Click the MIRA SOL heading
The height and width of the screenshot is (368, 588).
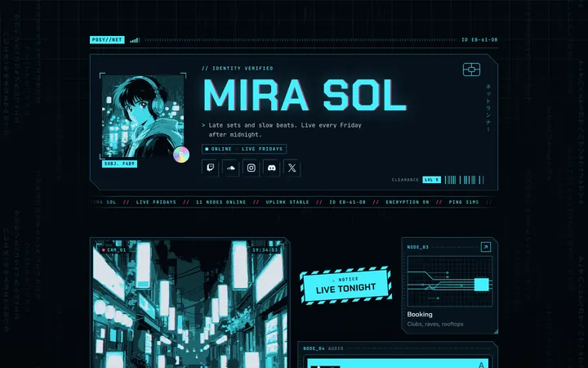coord(305,96)
